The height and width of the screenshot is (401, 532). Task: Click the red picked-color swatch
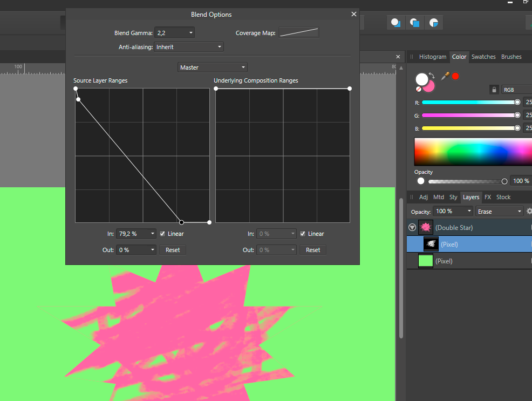(455, 76)
